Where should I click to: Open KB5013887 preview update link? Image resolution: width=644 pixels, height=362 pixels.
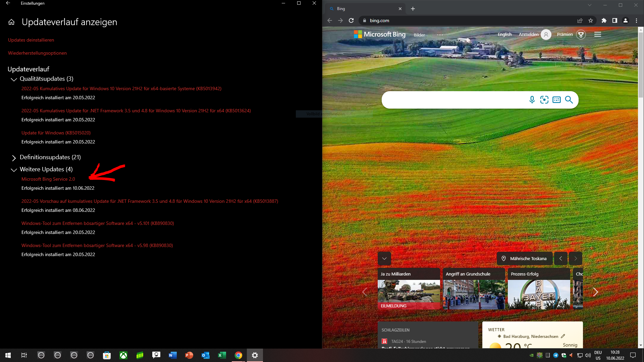pos(150,201)
